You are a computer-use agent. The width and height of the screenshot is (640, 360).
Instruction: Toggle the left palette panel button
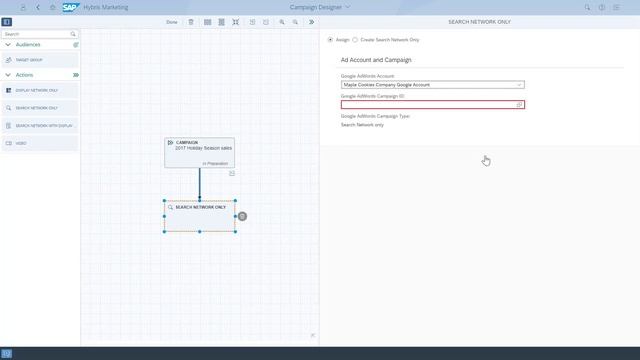click(7, 22)
